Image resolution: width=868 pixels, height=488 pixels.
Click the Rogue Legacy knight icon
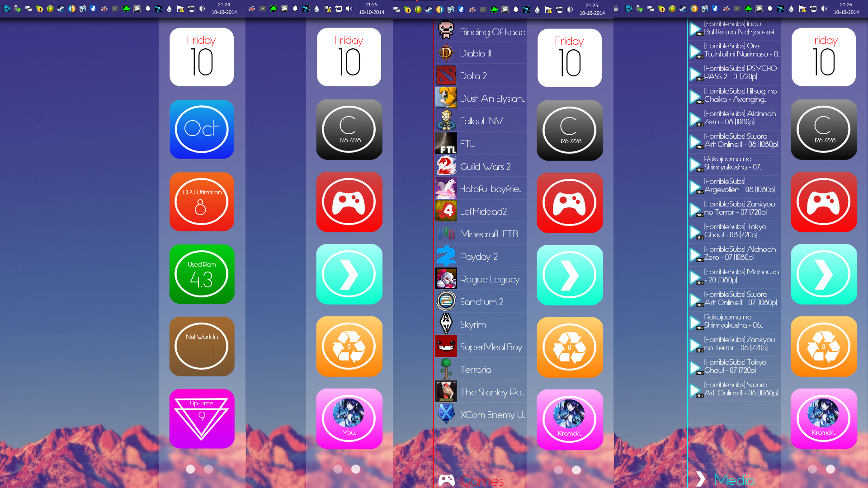point(446,279)
